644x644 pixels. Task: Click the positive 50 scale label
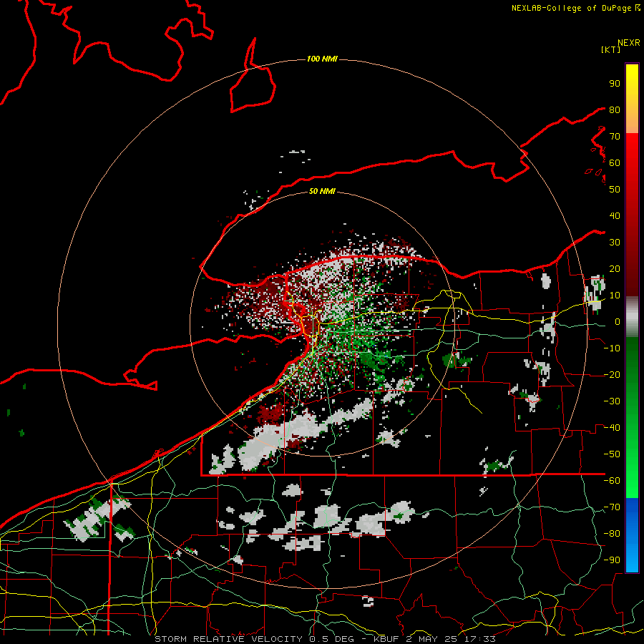(615, 190)
